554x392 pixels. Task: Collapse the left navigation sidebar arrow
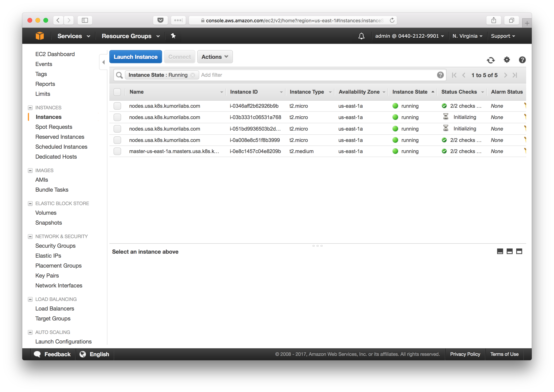tap(103, 62)
